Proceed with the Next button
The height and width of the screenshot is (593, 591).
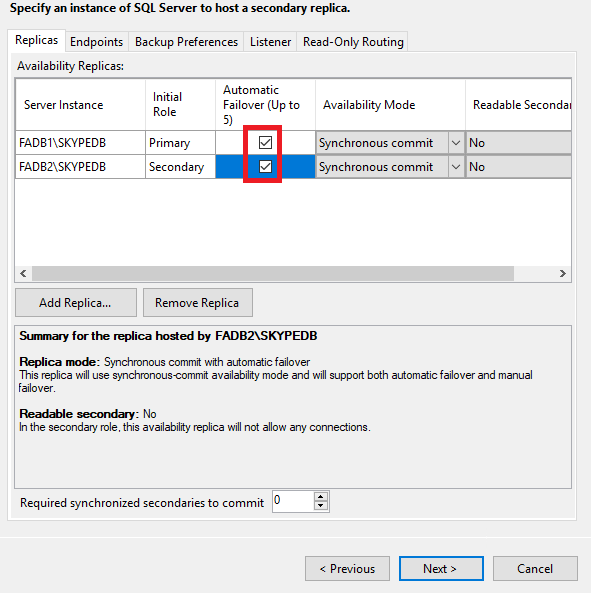[441, 568]
